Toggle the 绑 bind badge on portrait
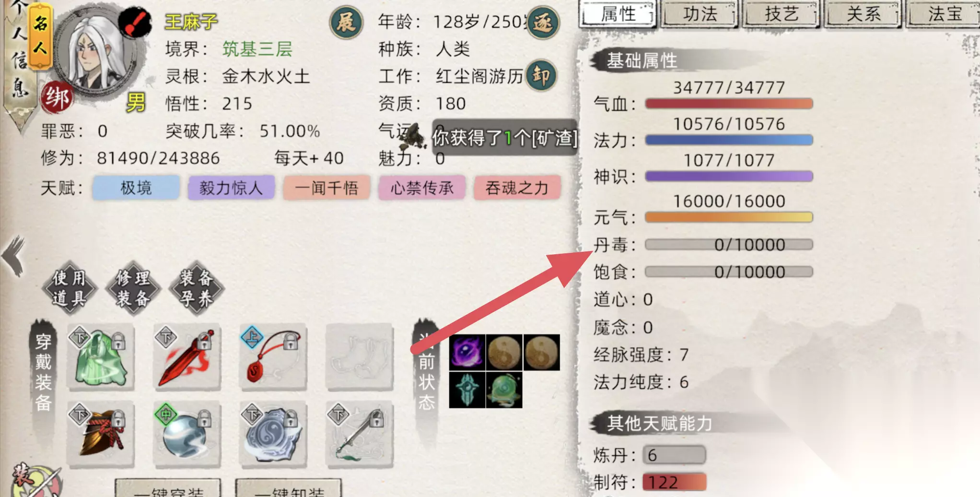 [x=57, y=98]
